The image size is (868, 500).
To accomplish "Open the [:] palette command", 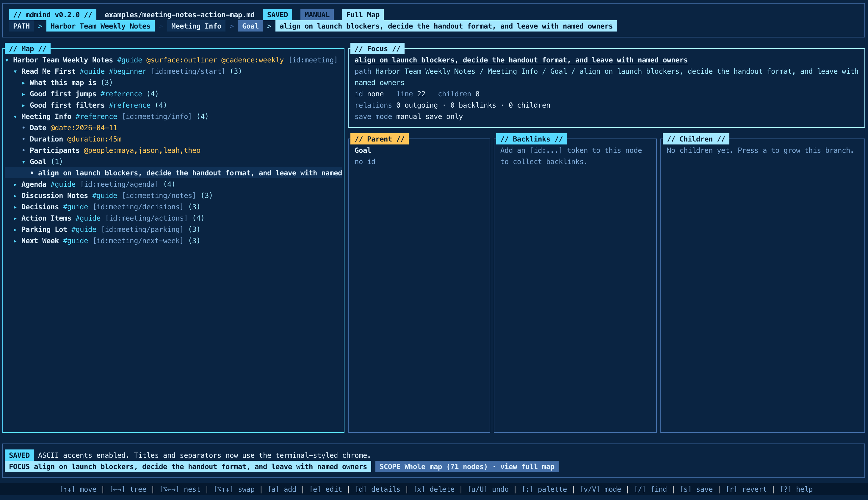I will [545, 489].
